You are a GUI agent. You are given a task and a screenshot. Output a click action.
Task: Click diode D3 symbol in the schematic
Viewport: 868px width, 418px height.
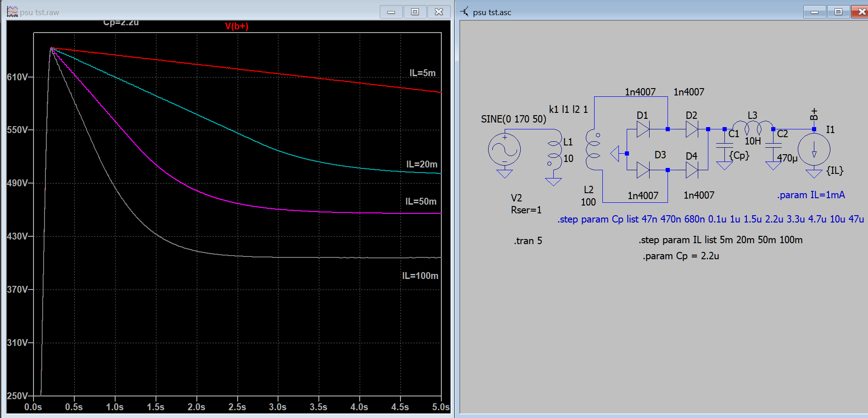(x=643, y=170)
